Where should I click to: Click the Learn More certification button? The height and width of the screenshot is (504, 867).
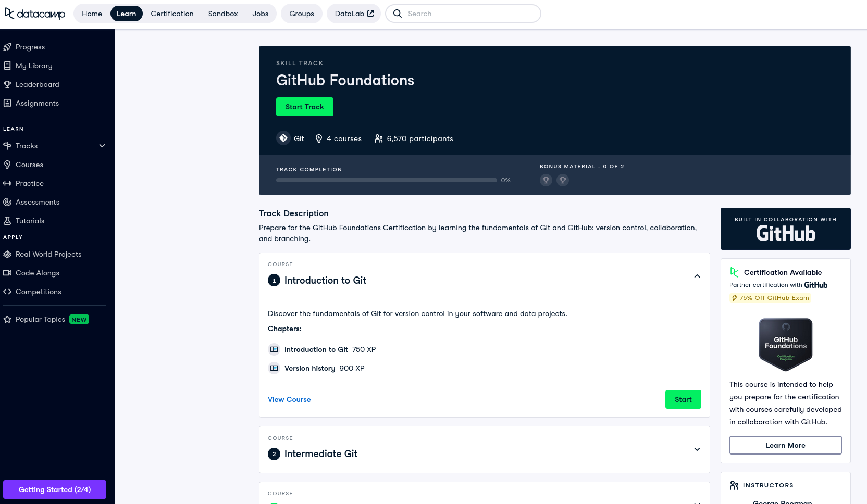tap(785, 445)
